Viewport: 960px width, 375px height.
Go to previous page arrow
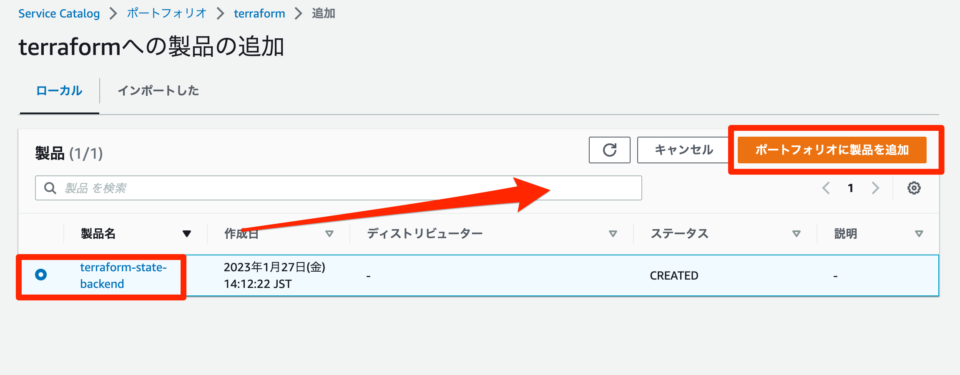coord(826,188)
